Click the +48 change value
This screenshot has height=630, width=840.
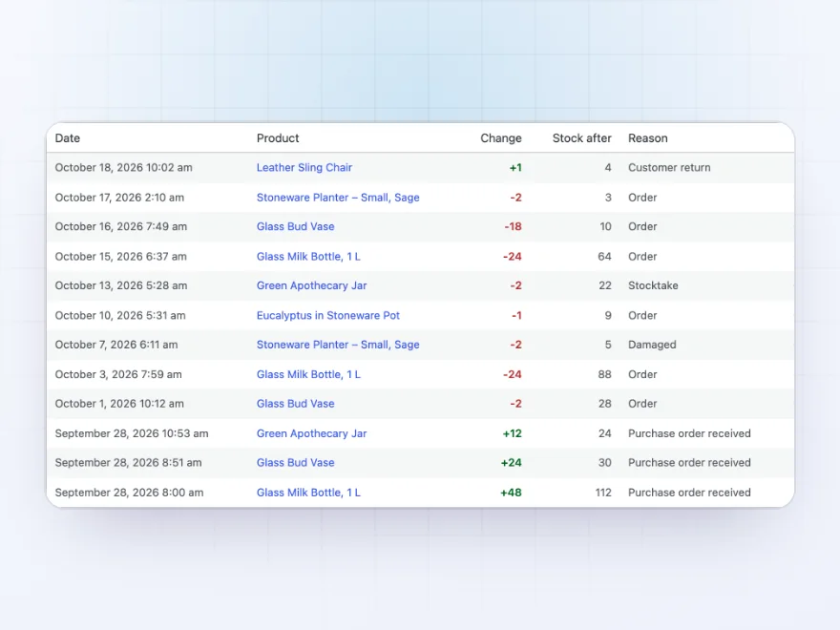[x=511, y=493]
